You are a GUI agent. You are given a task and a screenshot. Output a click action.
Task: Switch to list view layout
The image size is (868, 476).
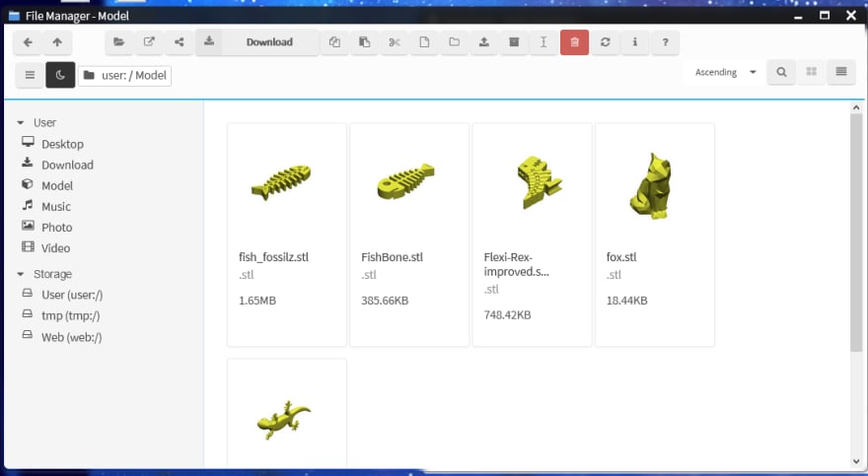[x=840, y=72]
